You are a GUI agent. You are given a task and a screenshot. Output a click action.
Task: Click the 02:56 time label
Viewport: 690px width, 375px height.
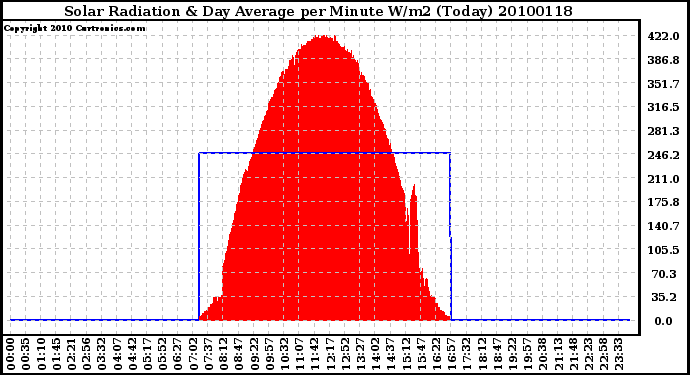(87, 354)
